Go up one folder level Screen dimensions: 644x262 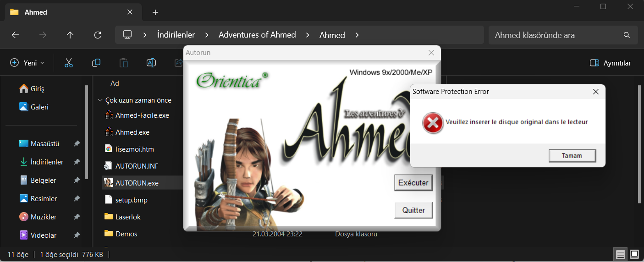tap(70, 35)
